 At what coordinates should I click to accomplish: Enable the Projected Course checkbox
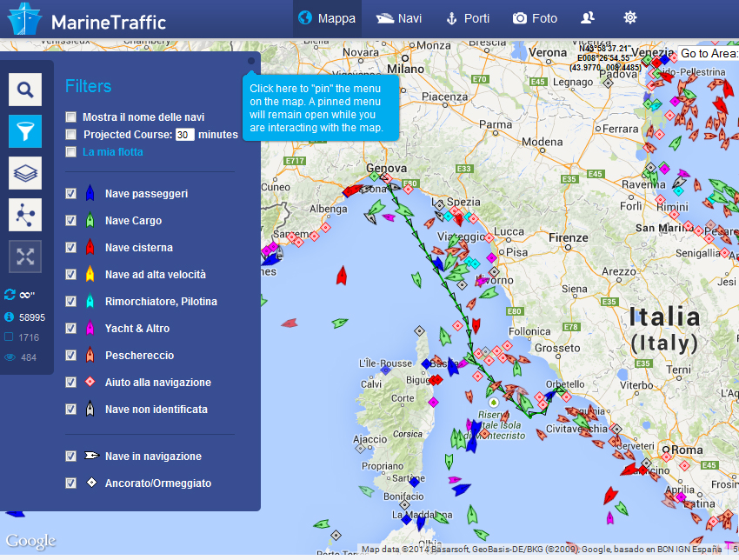(x=70, y=135)
